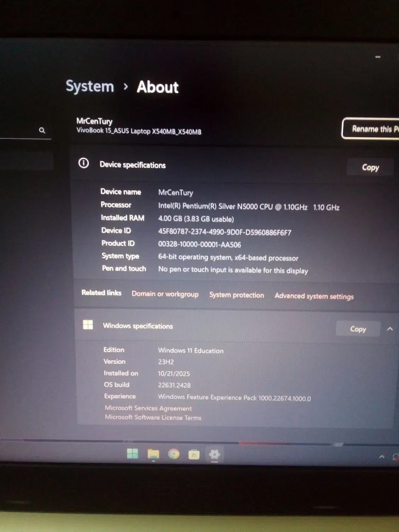Viewport: 399px width, 532px height.
Task: Minimize the Settings window
Action: [x=378, y=57]
